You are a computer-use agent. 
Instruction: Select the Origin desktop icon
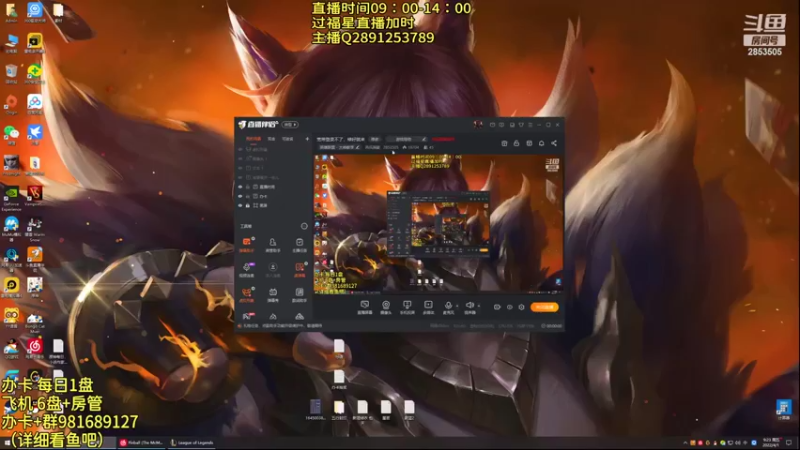point(11,105)
